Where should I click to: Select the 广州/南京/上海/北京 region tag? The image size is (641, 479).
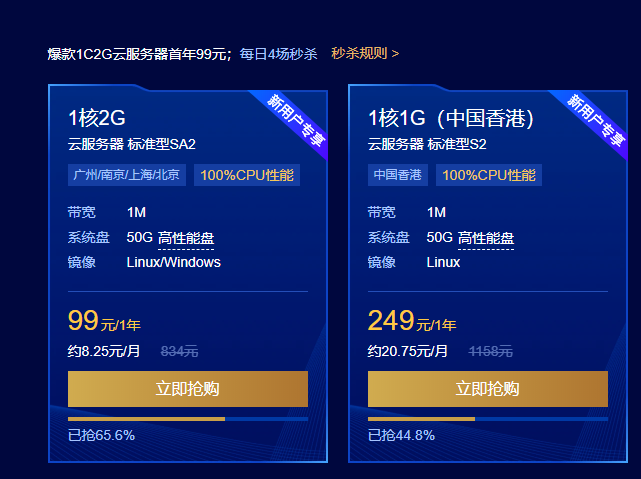click(127, 175)
